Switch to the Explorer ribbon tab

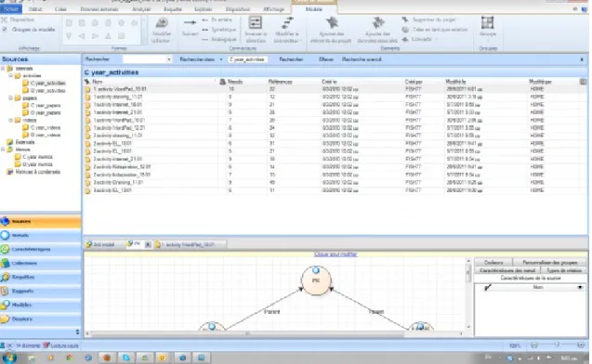pyautogui.click(x=204, y=9)
